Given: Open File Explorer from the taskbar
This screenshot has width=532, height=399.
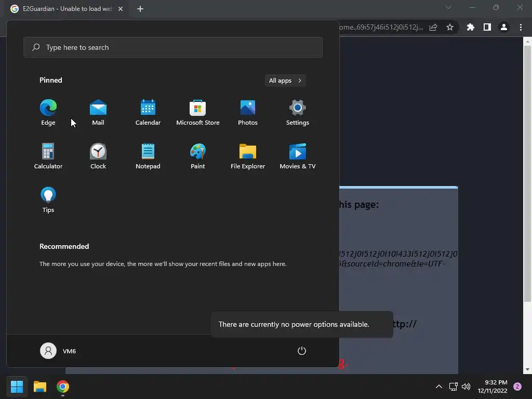Looking at the screenshot, I should click(39, 387).
